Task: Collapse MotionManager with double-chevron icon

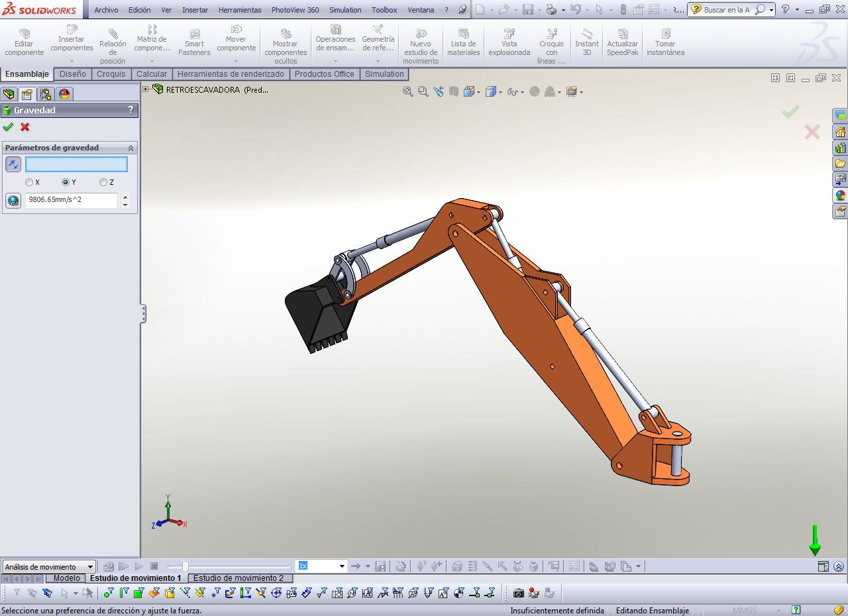Action: click(x=839, y=566)
